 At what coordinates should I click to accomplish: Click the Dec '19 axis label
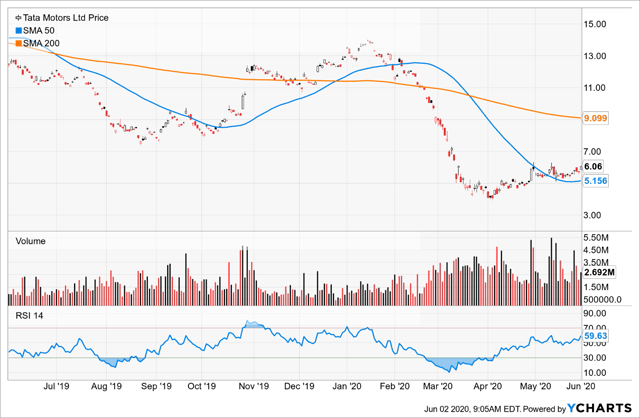pyautogui.click(x=299, y=386)
